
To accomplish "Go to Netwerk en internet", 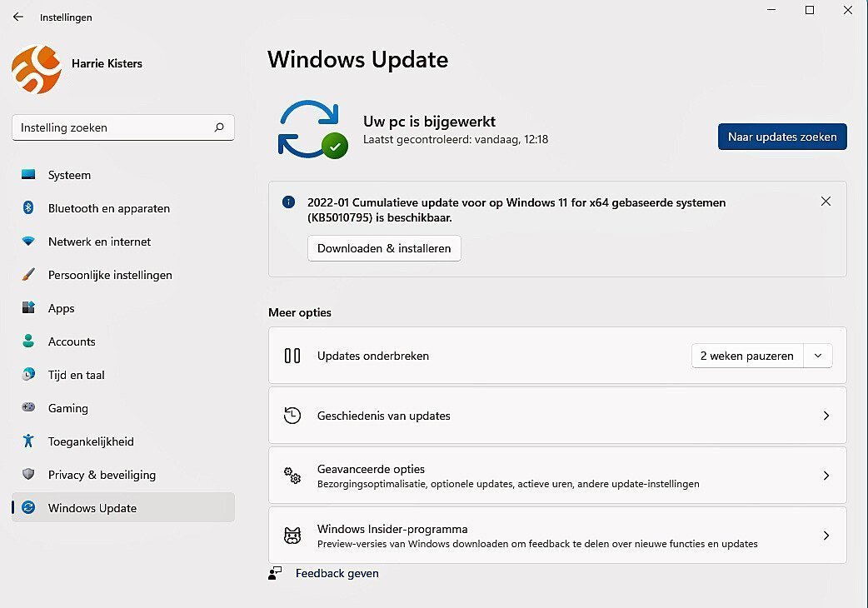I will (x=123, y=242).
